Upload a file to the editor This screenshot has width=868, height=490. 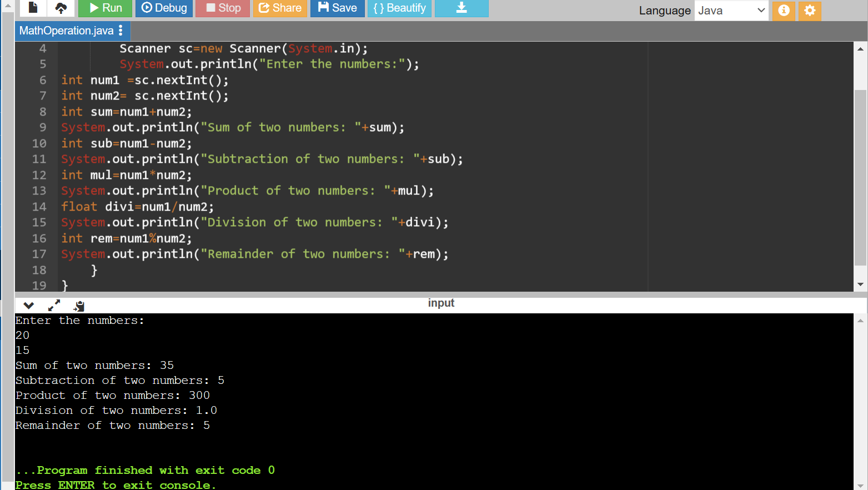tap(61, 8)
